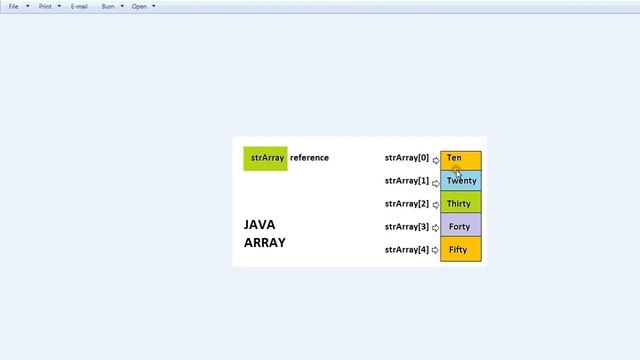The height and width of the screenshot is (360, 640).
Task: Click the E-mail button
Action: point(79,7)
